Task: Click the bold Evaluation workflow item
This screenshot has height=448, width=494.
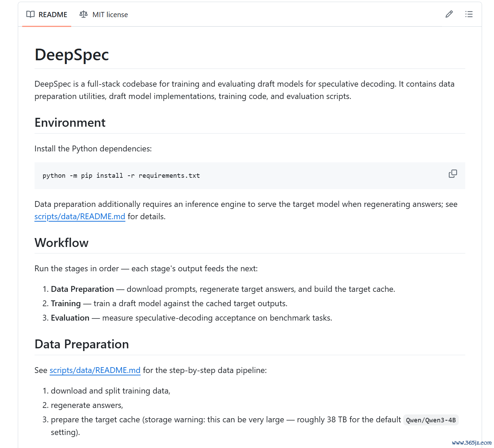Action: point(70,318)
